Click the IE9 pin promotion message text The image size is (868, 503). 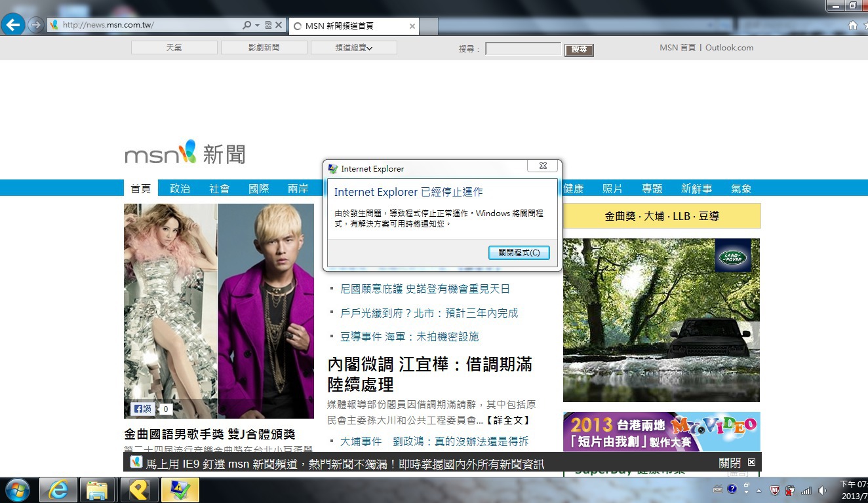coord(345,464)
